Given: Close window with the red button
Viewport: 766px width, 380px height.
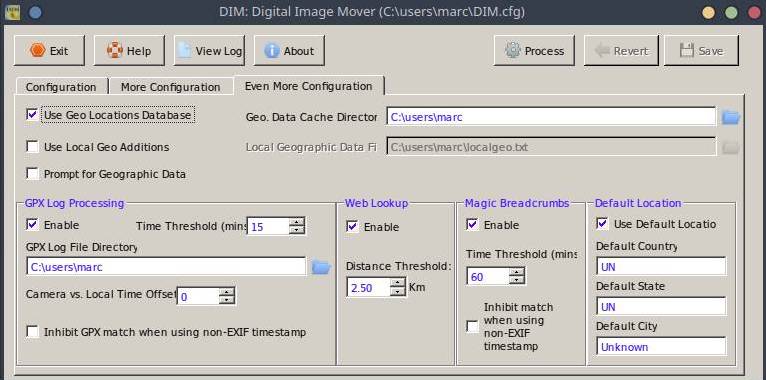Looking at the screenshot, I should (754, 12).
